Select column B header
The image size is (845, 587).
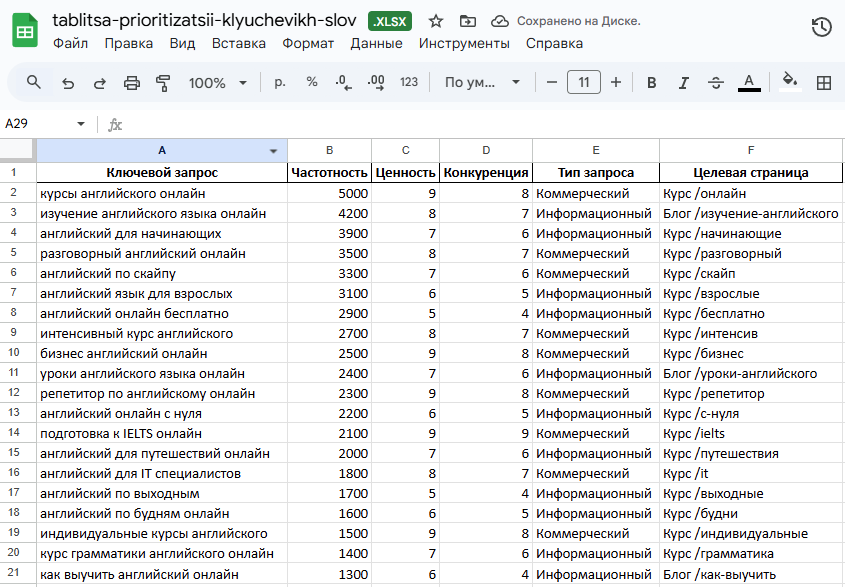click(x=329, y=150)
